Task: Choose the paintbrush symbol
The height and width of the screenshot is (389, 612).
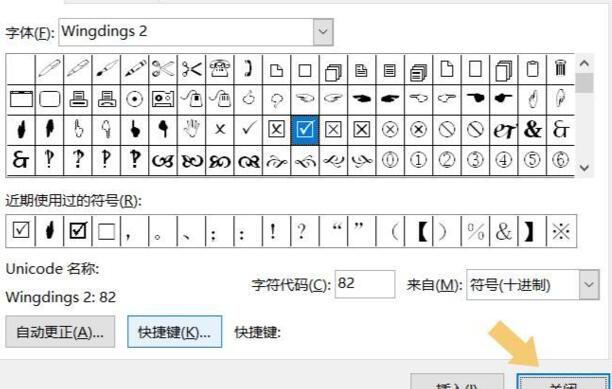Action: coord(106,69)
